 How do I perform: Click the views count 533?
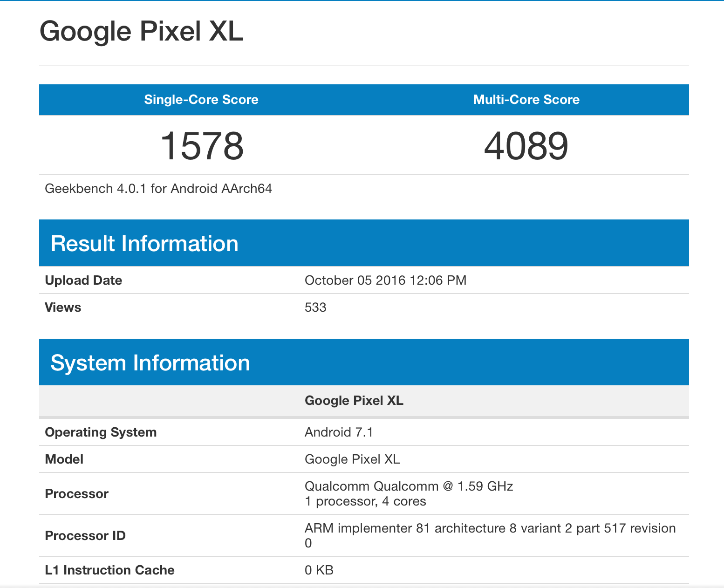tap(315, 308)
